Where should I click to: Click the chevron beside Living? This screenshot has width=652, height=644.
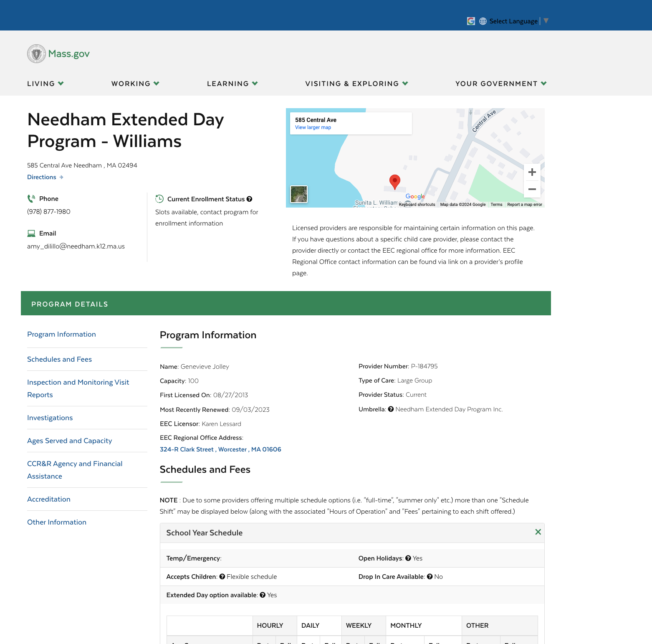61,84
